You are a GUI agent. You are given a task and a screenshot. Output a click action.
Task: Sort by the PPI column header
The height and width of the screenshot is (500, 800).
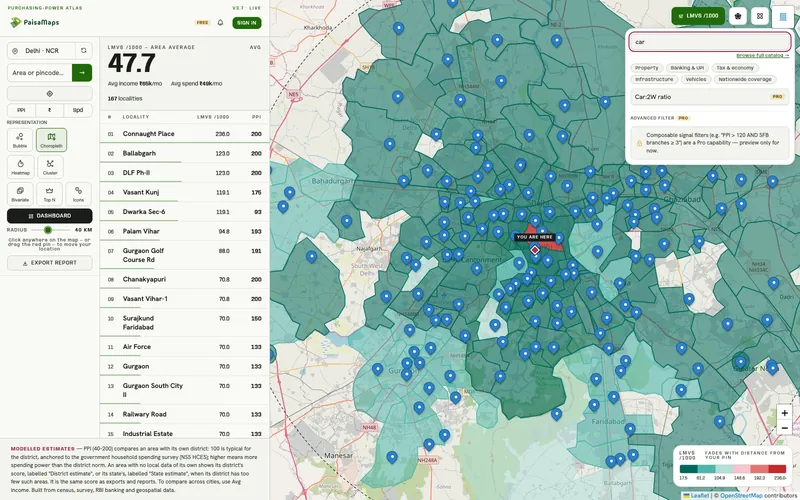coord(256,117)
